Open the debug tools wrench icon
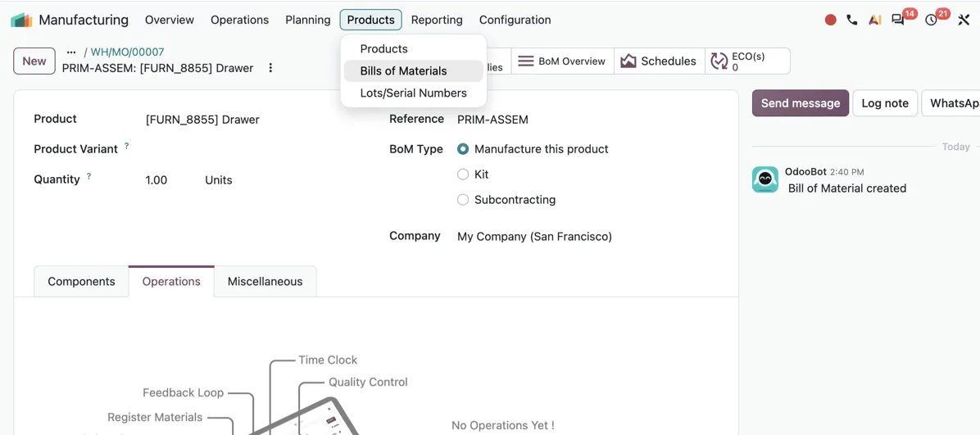 [963, 20]
